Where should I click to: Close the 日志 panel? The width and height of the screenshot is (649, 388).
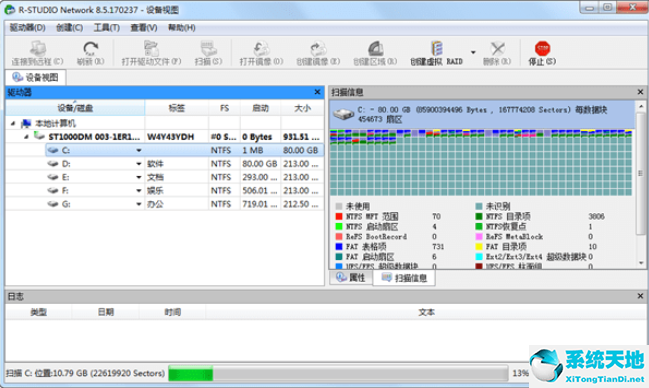(x=640, y=296)
